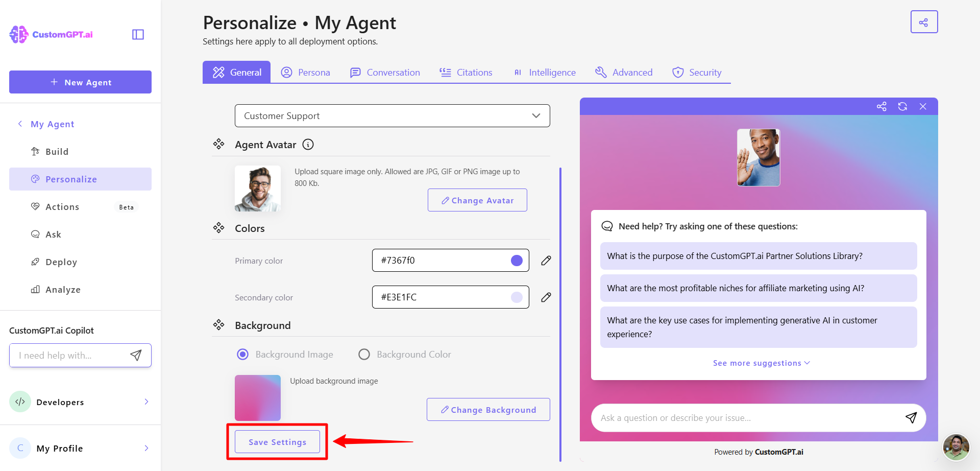This screenshot has height=471, width=980.
Task: Click the Background section icon
Action: (x=218, y=325)
